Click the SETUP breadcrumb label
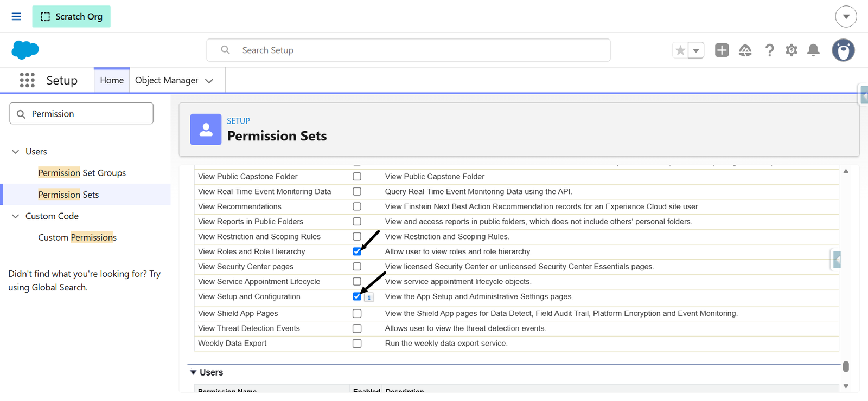 (238, 121)
